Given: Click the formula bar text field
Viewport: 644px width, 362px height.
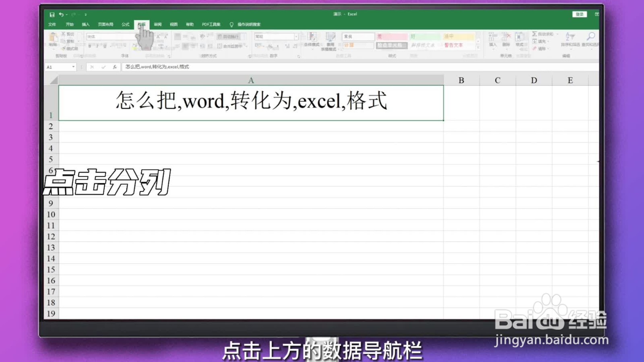Looking at the screenshot, I should point(360,67).
